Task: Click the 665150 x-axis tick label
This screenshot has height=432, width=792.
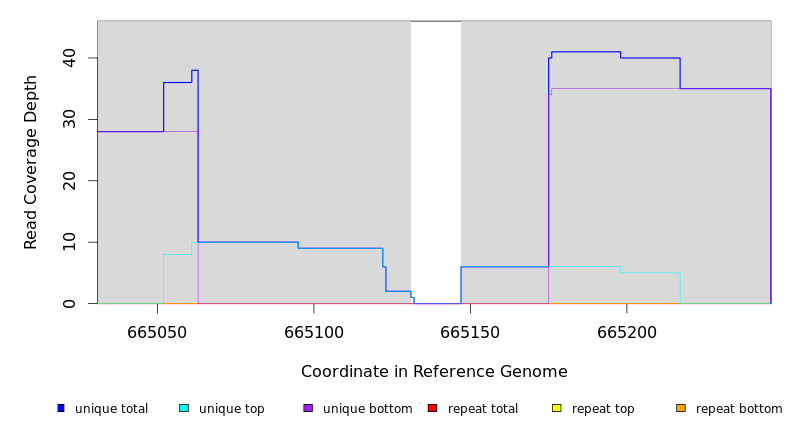Action: click(x=470, y=333)
